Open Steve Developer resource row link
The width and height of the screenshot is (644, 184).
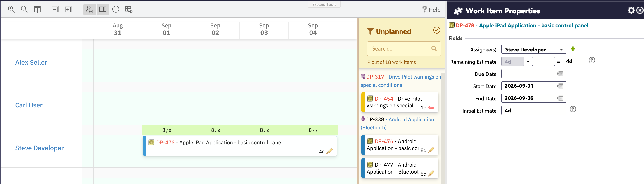coord(39,148)
